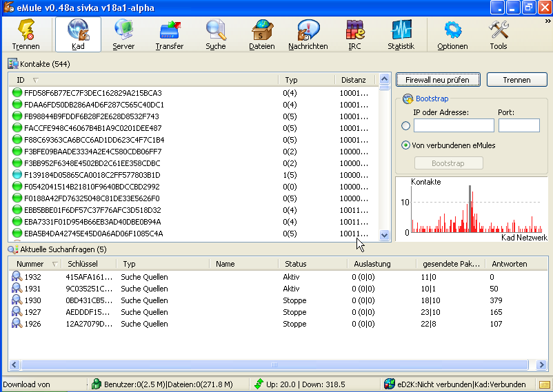Click the Kontakte Kad Netzwerk histogram
Screen dimensions: 553x392
pyautogui.click(x=472, y=209)
